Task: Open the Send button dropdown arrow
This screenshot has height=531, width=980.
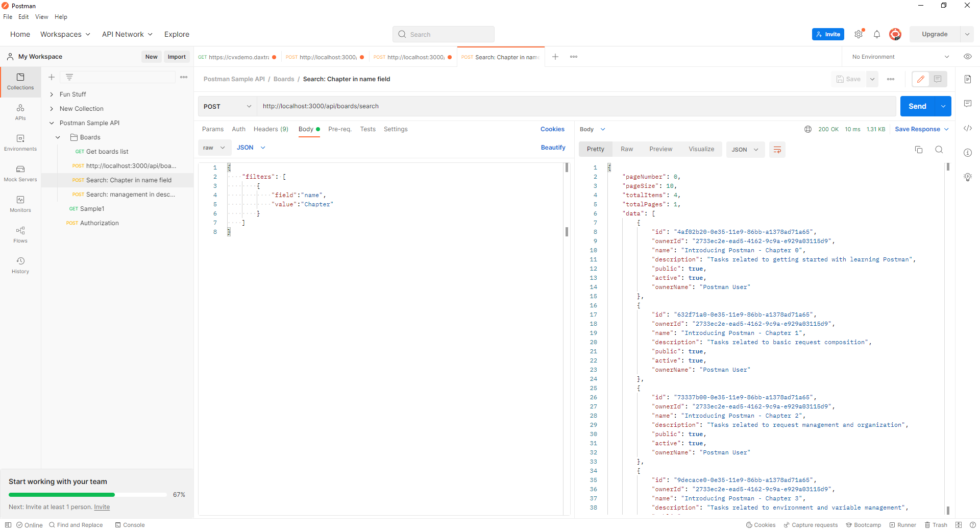Action: click(x=943, y=106)
